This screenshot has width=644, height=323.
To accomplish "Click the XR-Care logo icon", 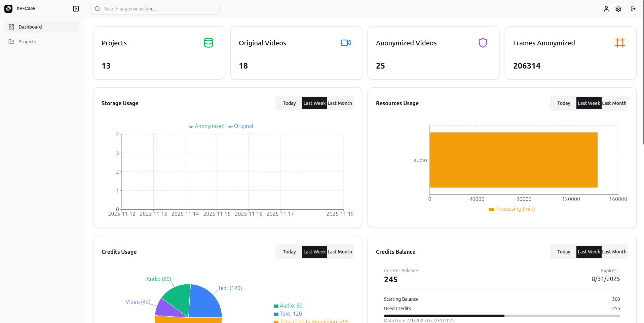I will (8, 9).
